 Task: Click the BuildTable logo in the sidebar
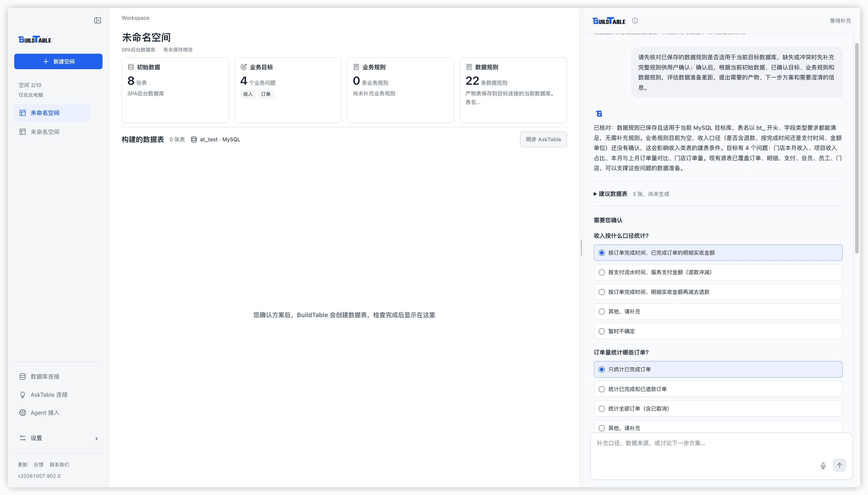[x=35, y=40]
